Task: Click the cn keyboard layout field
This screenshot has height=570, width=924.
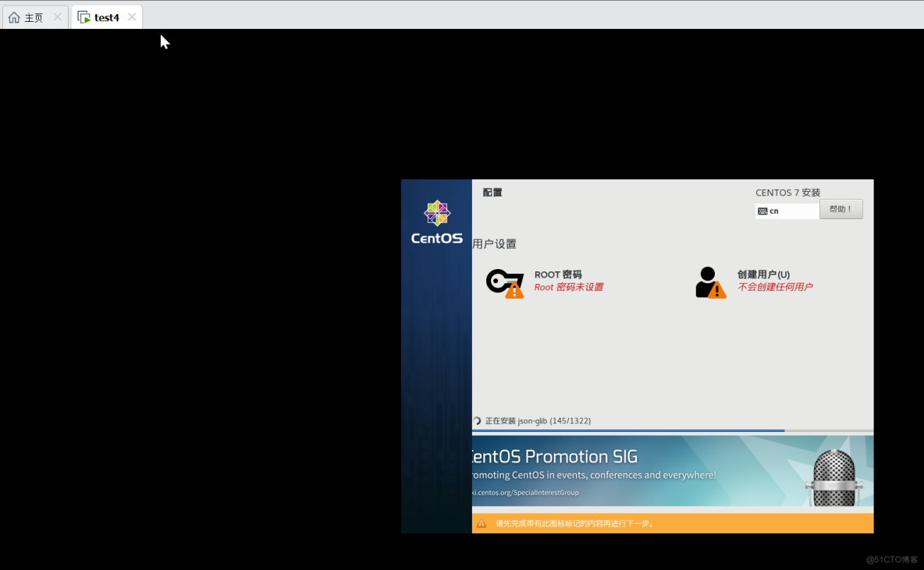Action: pos(787,211)
